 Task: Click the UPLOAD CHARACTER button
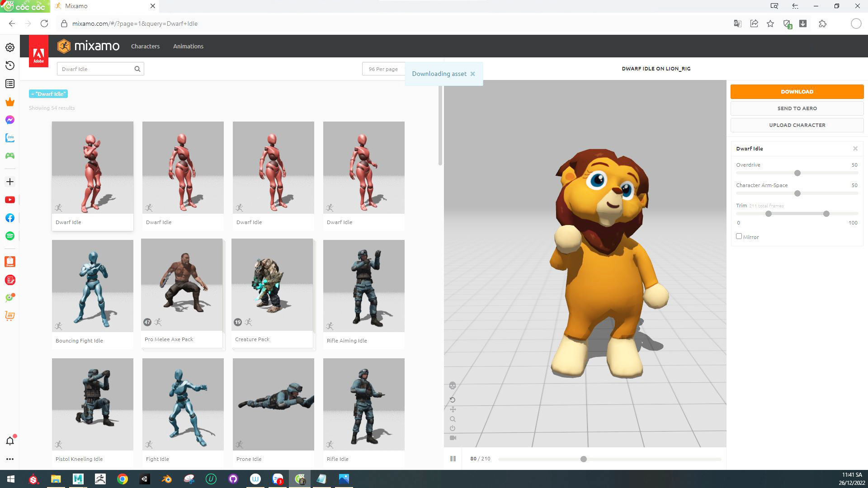click(x=797, y=125)
